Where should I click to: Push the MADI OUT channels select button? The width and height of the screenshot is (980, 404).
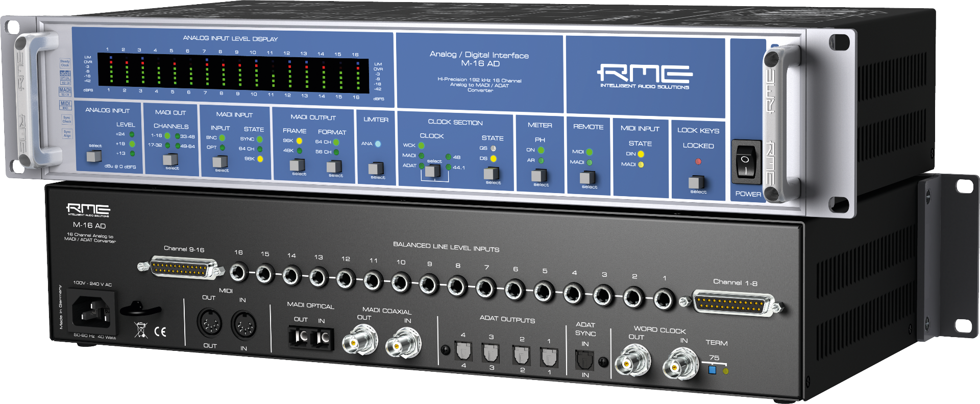(170, 160)
